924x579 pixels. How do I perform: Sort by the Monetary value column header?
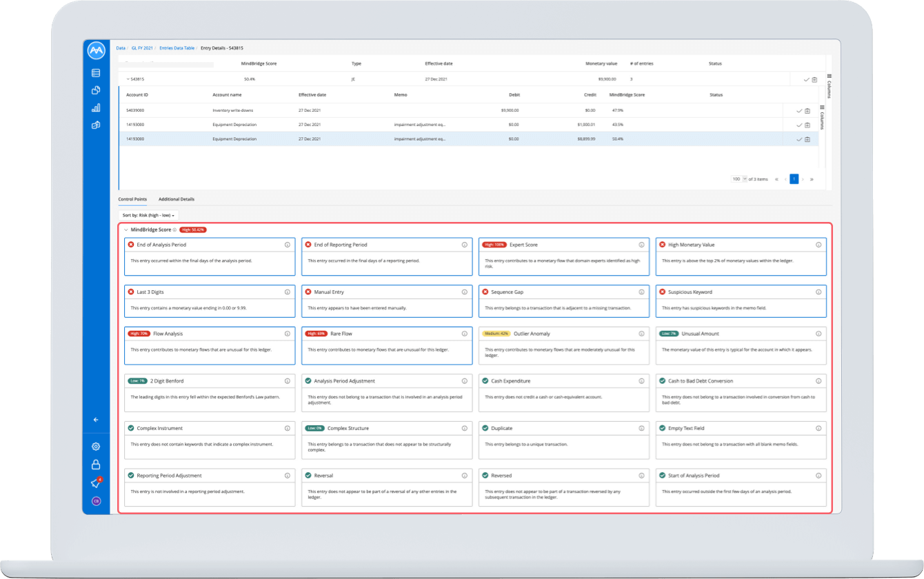coord(601,63)
